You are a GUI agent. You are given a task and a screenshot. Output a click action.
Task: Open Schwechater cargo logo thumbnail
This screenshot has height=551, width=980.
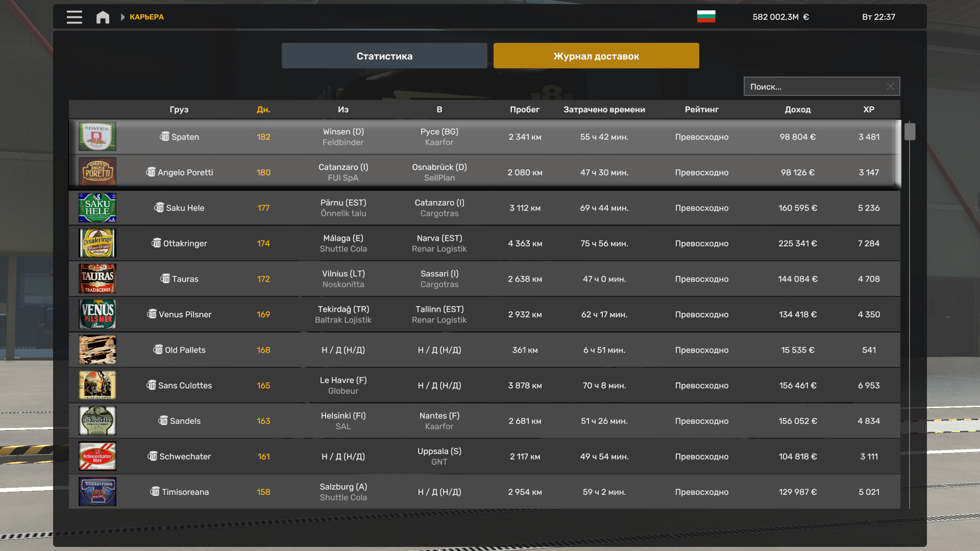[x=97, y=456]
